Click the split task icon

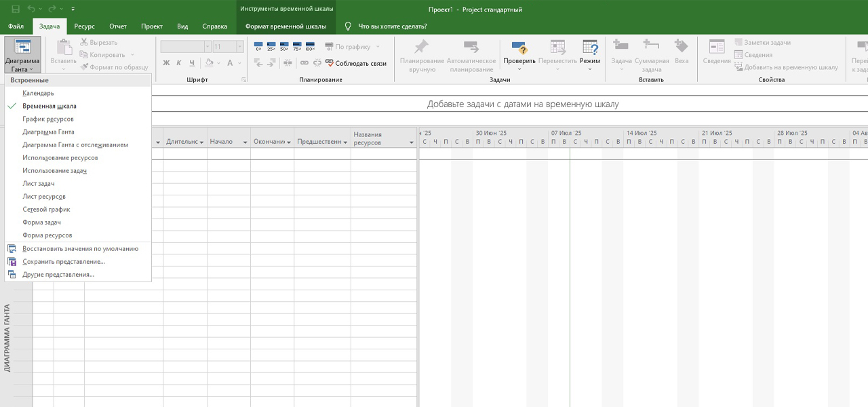coord(288,63)
